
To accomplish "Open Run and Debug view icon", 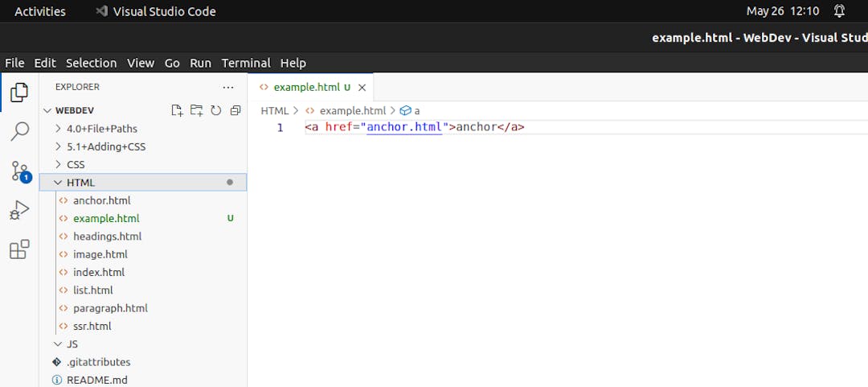I will tap(19, 210).
